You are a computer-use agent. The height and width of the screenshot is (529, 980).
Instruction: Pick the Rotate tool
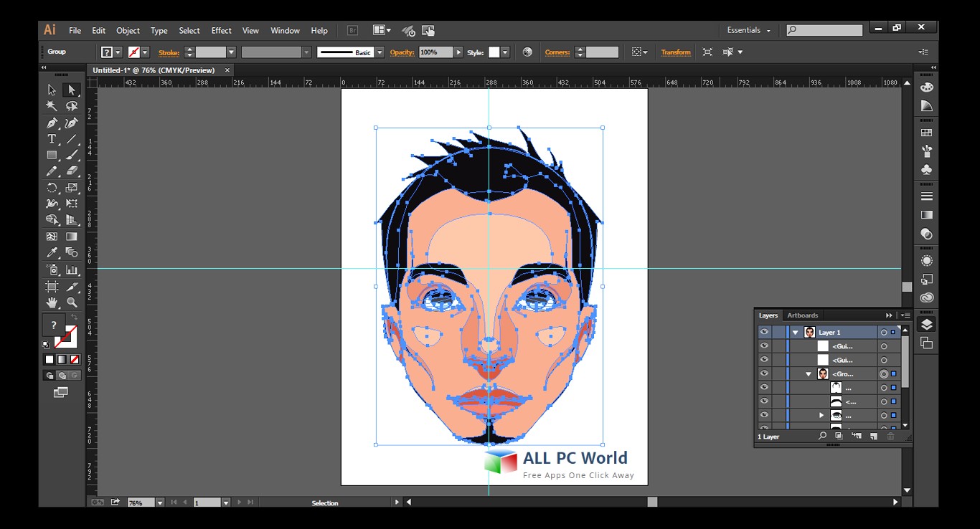pyautogui.click(x=52, y=188)
